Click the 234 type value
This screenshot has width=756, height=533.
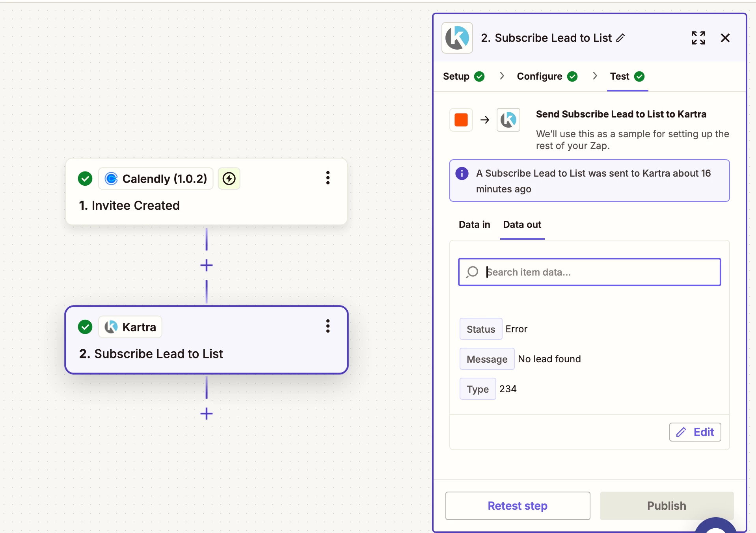(508, 389)
